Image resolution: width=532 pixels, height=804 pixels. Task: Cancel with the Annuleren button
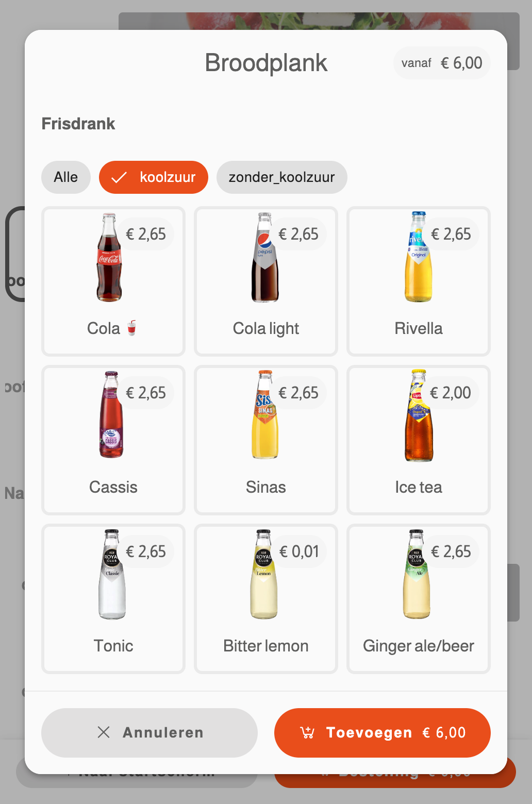[149, 733]
